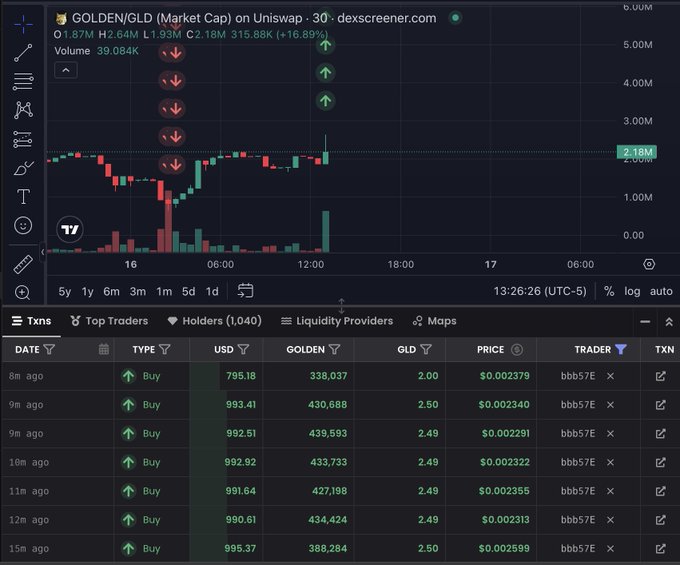Set chart range to 5y
The image size is (680, 565).
point(65,291)
